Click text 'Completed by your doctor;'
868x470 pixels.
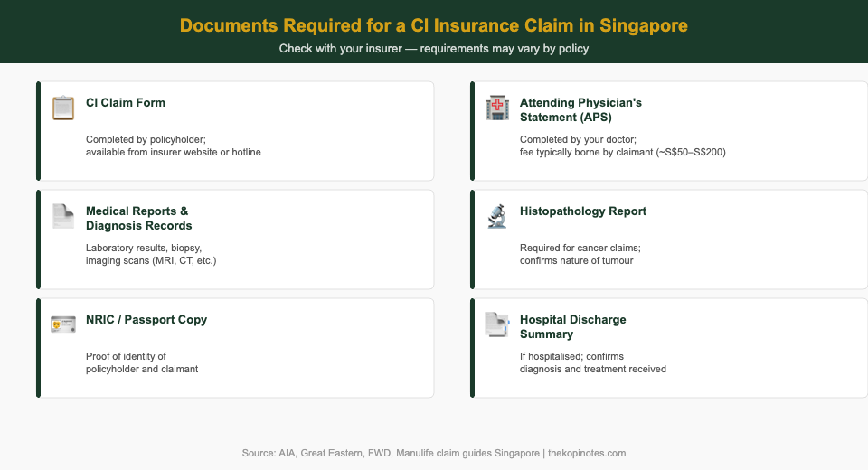click(x=578, y=139)
